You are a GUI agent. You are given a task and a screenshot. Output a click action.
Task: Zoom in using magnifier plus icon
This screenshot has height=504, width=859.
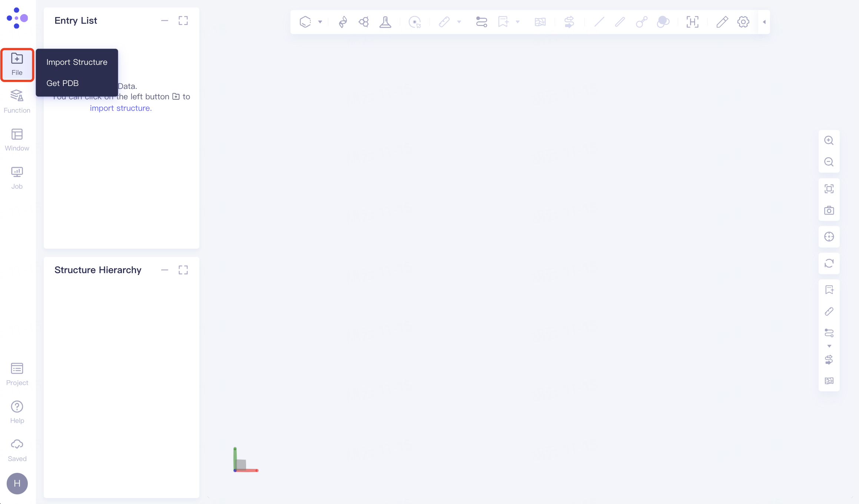[x=829, y=140]
